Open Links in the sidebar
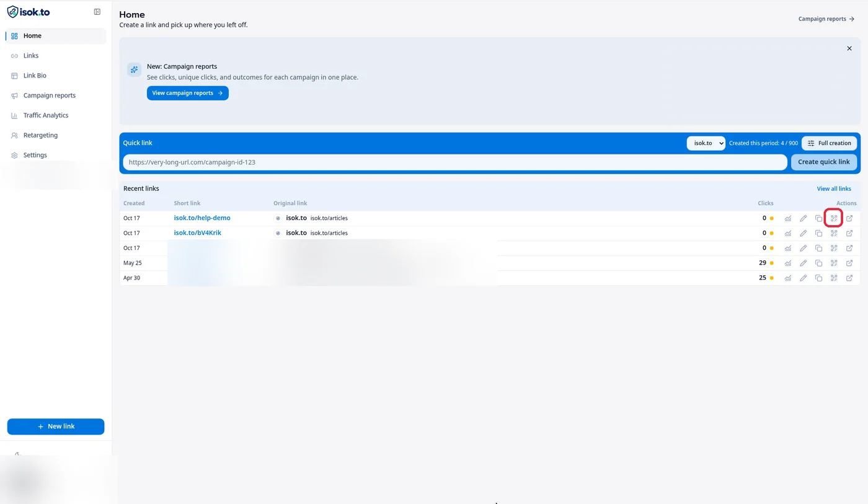 point(56,56)
